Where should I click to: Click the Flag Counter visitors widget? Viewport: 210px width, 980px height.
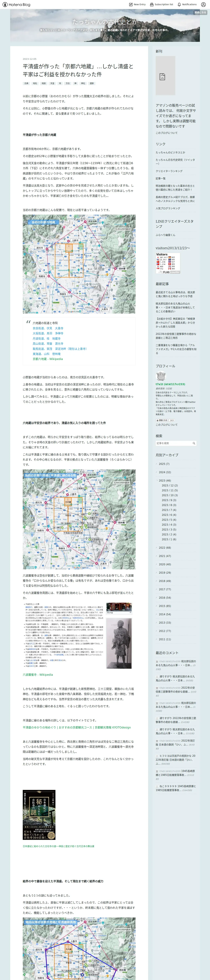coord(168,263)
